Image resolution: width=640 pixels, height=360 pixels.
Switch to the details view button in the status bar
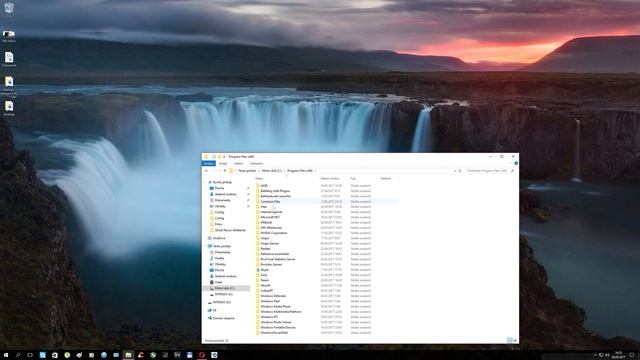click(509, 340)
